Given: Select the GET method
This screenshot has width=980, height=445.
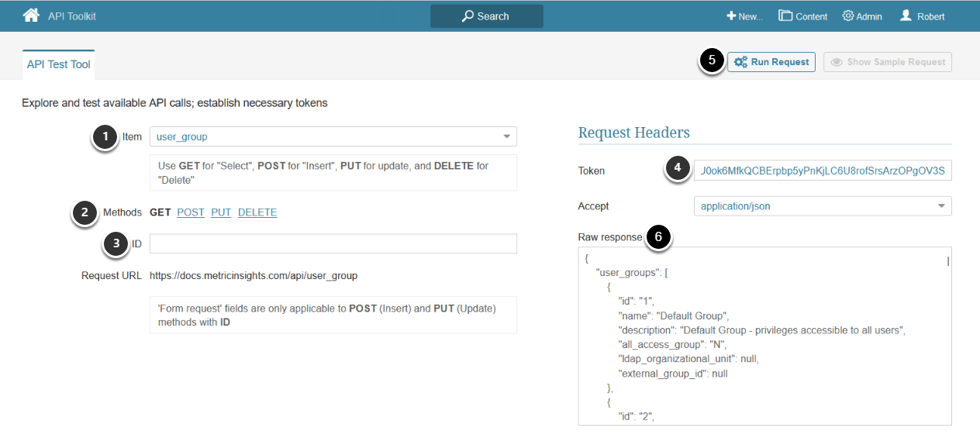Looking at the screenshot, I should (160, 212).
